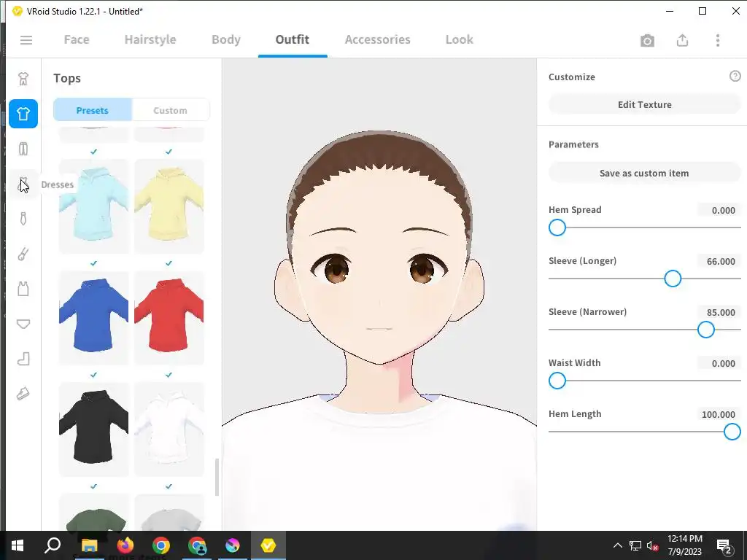The image size is (747, 560).
Task: Select the glove arm accessories icon
Action: tap(23, 254)
